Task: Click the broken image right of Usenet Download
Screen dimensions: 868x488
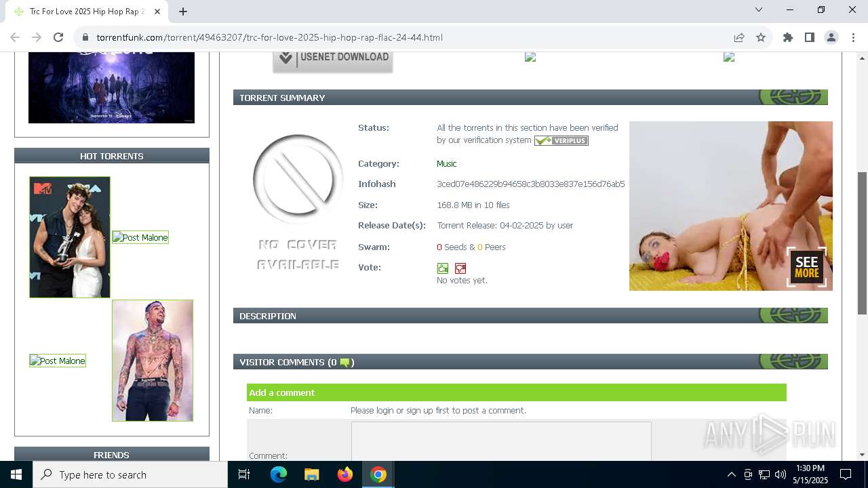Action: (x=530, y=57)
